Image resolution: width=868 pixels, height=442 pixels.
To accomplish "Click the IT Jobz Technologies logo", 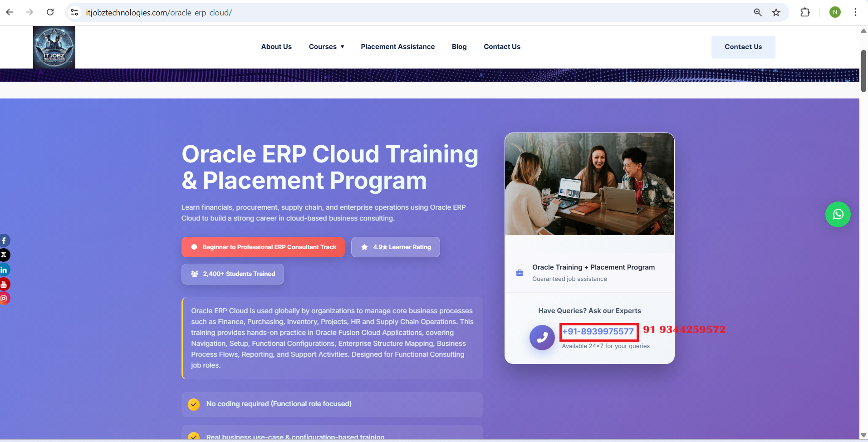I will click(x=54, y=47).
